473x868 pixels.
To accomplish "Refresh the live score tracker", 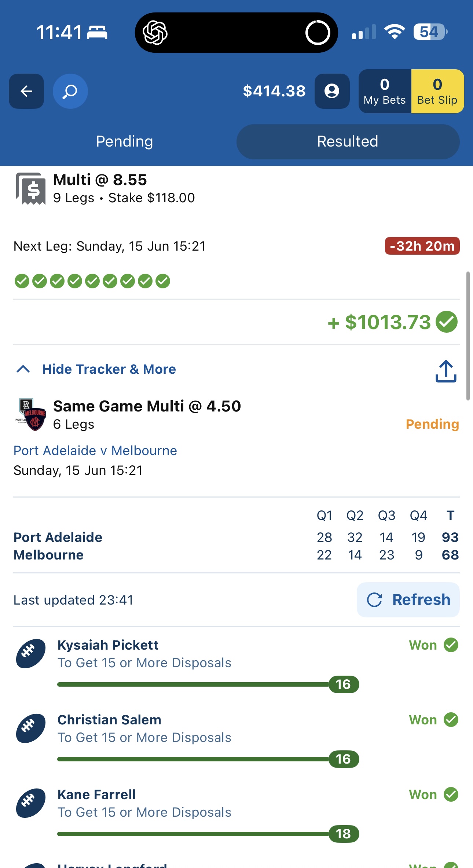I will pos(408,600).
